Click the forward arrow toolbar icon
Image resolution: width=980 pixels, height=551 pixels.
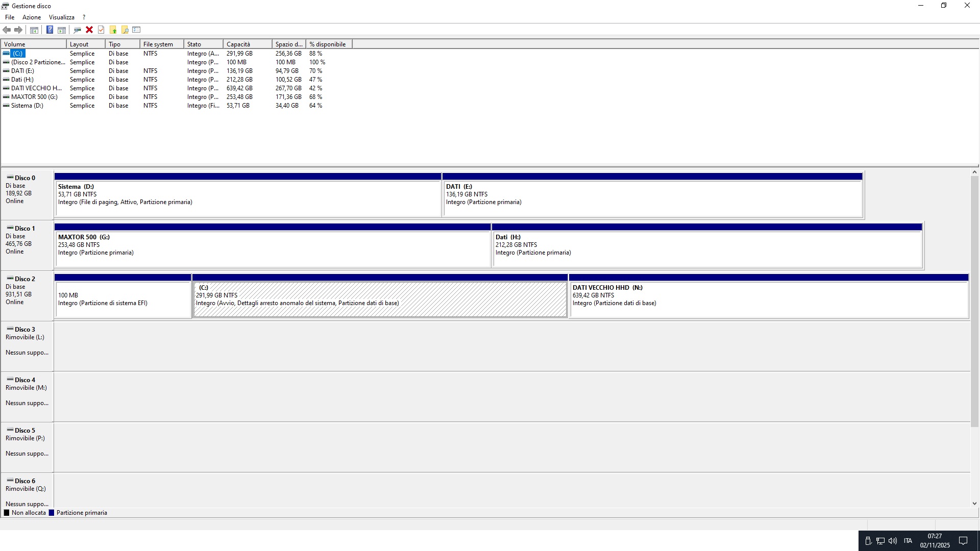tap(18, 30)
